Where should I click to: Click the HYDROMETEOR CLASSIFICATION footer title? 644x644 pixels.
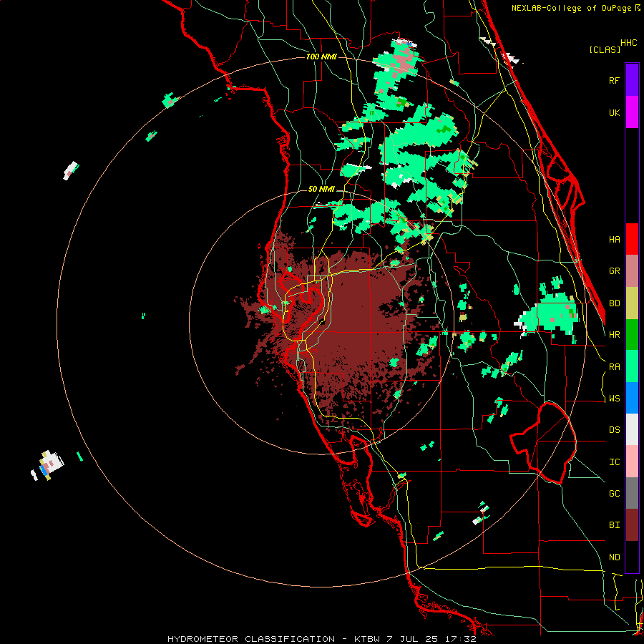click(x=251, y=639)
